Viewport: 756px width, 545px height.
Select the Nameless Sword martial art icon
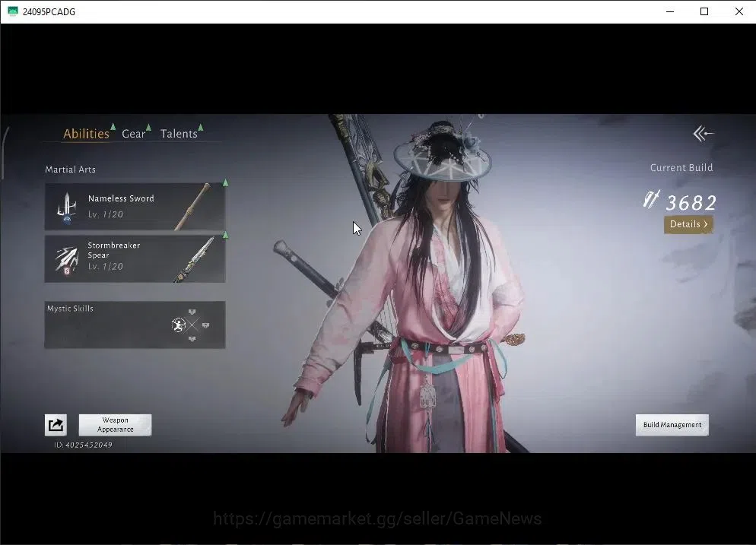66,208
